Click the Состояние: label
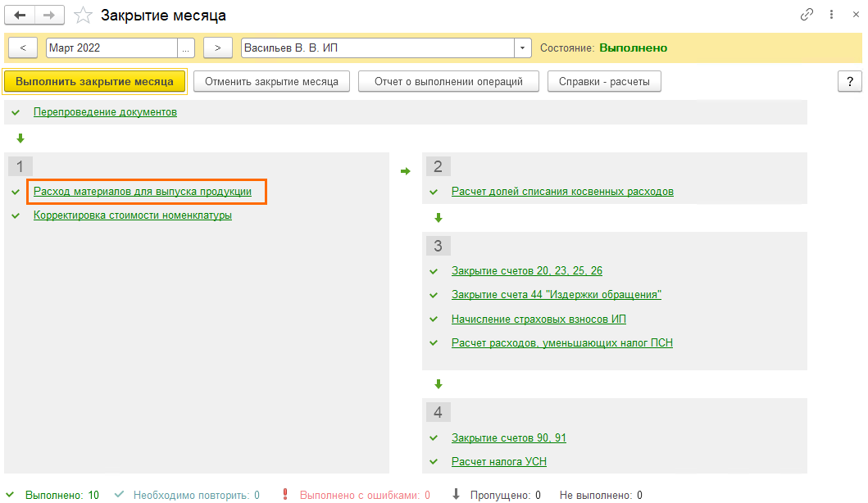The image size is (868, 503). click(x=567, y=48)
